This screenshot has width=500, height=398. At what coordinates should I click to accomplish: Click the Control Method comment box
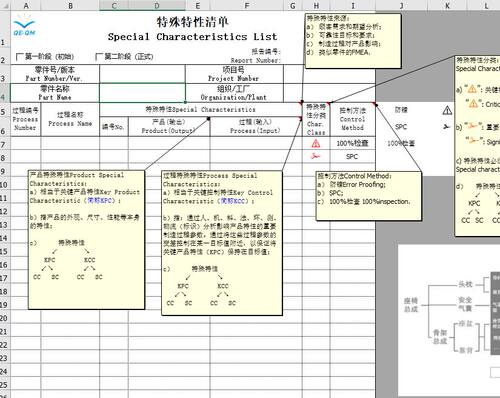click(x=369, y=196)
